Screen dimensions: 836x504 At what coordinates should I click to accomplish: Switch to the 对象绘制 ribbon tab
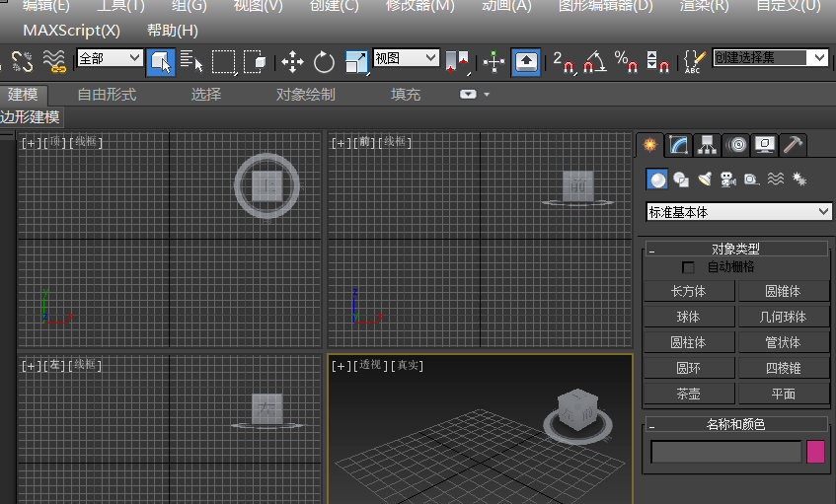[306, 95]
